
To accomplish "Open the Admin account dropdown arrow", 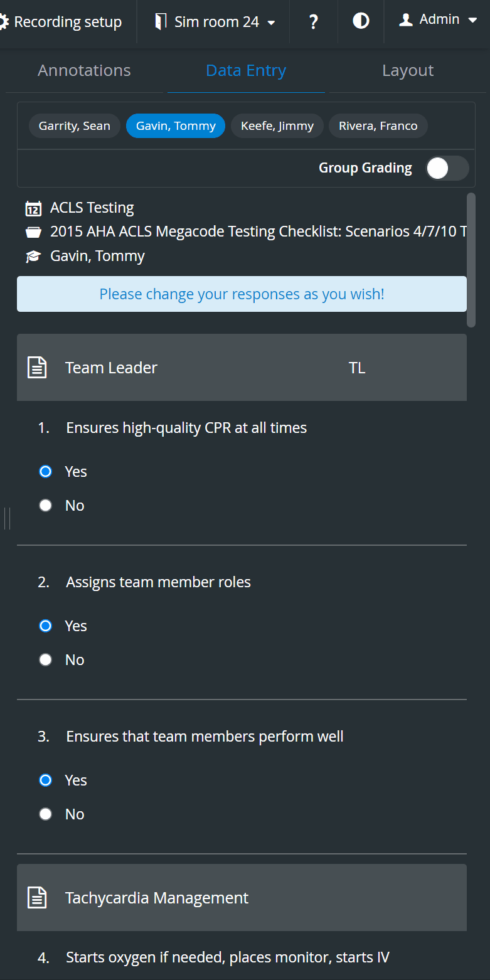I will (x=472, y=20).
